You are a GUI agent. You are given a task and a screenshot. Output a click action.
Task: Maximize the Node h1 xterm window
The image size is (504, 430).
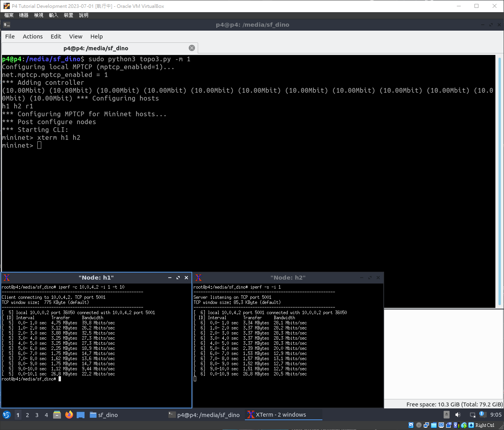point(178,278)
